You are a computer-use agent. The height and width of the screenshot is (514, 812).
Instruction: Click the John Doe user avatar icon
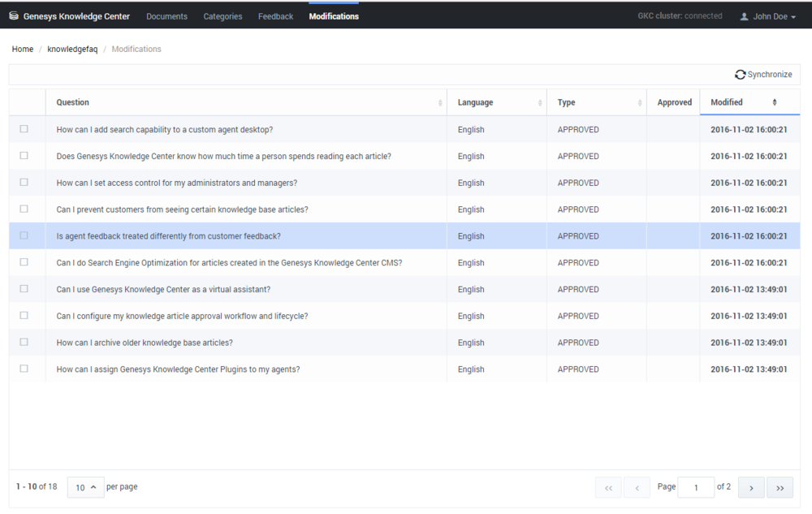[744, 16]
